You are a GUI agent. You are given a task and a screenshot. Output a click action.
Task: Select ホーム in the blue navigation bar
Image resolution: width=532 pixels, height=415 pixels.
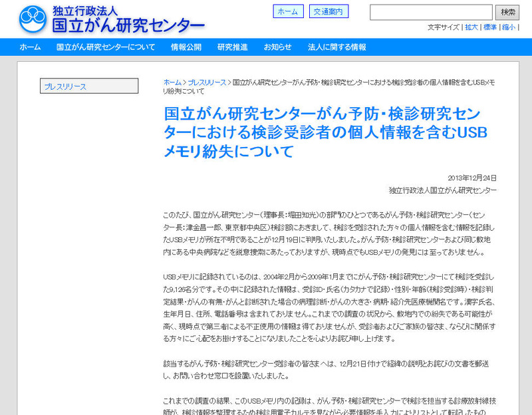pos(30,47)
